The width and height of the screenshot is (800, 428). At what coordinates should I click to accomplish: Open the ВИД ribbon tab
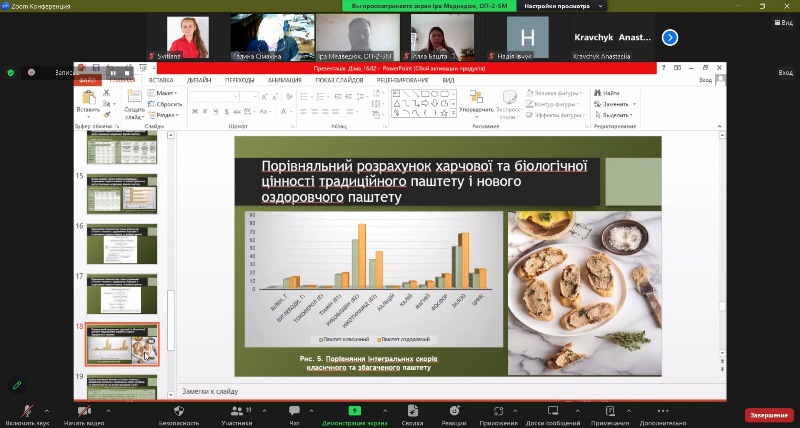click(x=448, y=80)
